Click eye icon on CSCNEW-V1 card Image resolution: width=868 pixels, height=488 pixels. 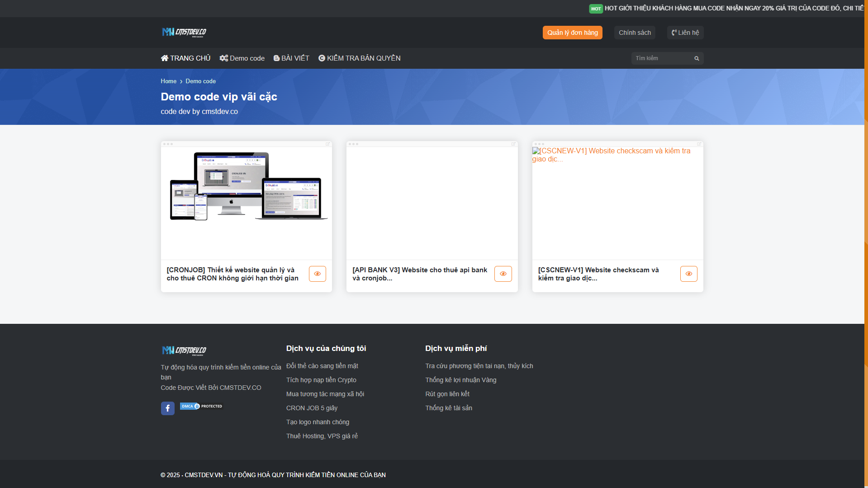(688, 274)
